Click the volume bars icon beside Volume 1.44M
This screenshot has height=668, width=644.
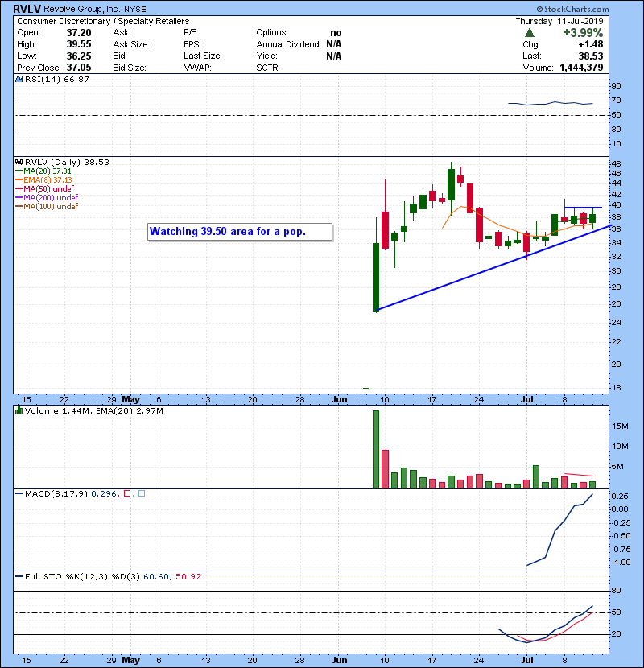point(19,410)
